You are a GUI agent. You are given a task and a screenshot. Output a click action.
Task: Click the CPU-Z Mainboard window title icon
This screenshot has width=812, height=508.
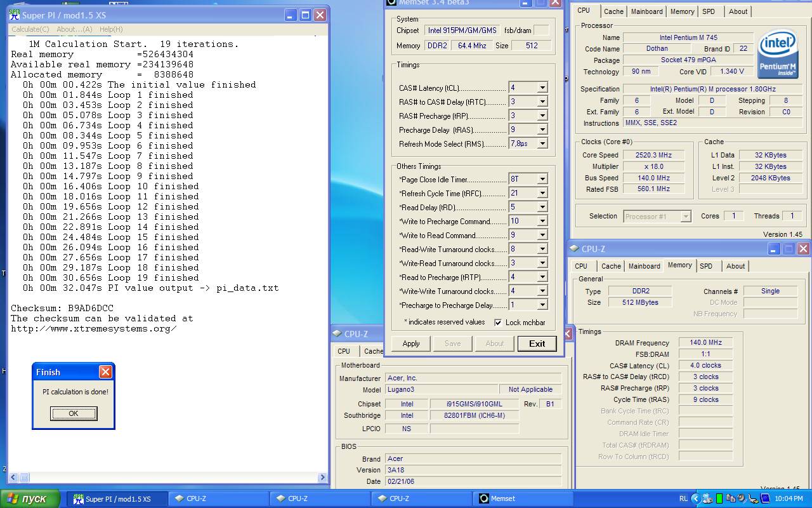337,334
